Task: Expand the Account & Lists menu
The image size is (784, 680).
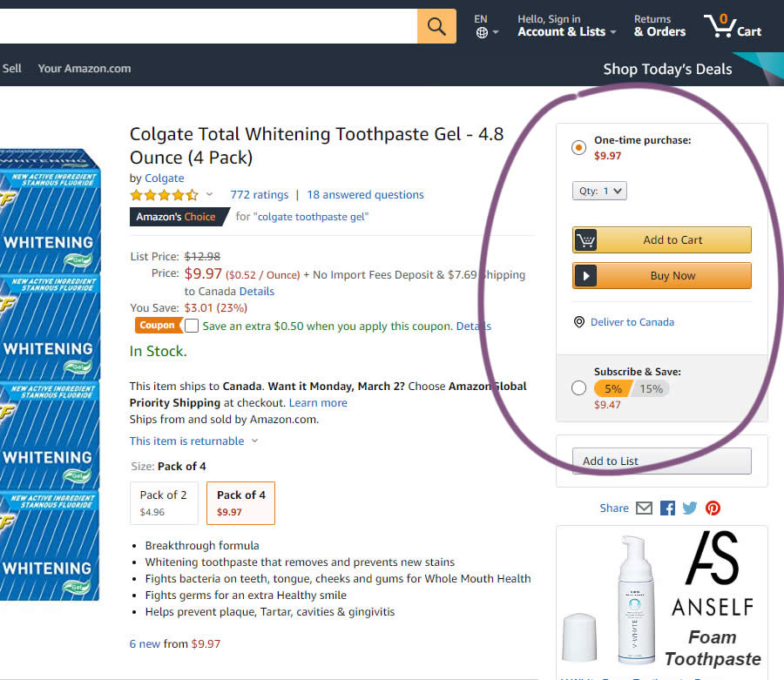Action: click(566, 31)
